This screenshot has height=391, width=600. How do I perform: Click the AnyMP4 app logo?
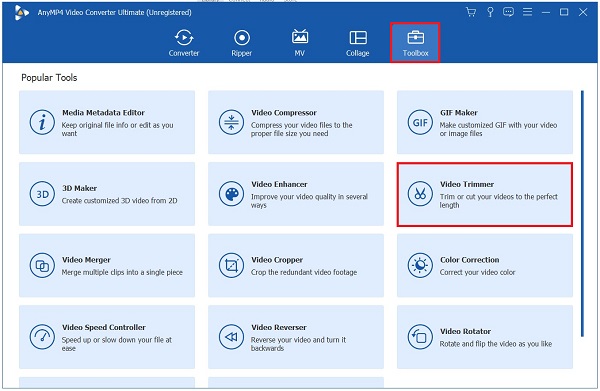coord(21,13)
